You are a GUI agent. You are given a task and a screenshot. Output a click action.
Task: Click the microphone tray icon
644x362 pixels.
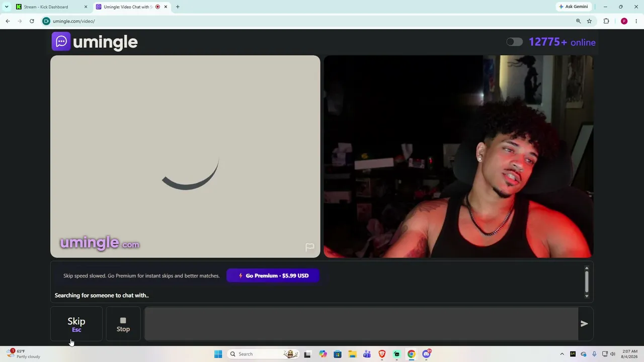coord(594,354)
